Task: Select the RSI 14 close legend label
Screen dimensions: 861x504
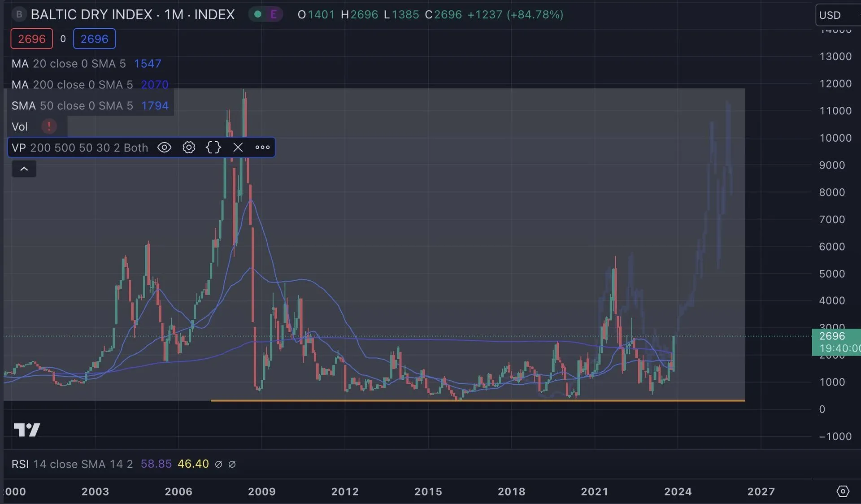Action: pyautogui.click(x=72, y=464)
